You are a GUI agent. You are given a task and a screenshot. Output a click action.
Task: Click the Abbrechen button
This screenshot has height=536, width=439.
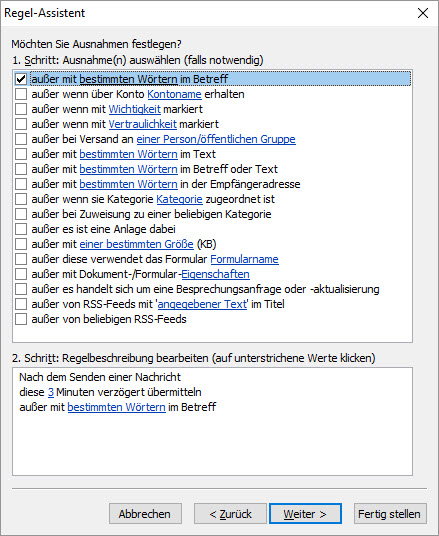pos(145,513)
